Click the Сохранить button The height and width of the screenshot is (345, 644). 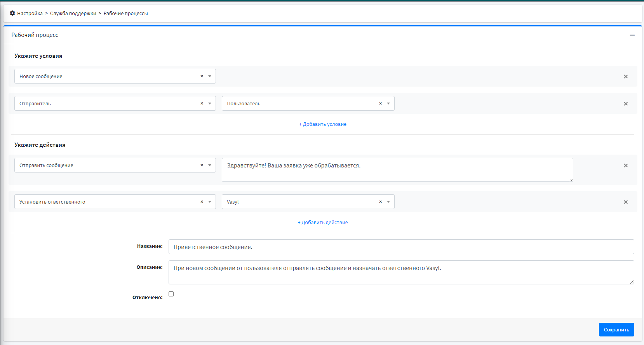pyautogui.click(x=616, y=329)
